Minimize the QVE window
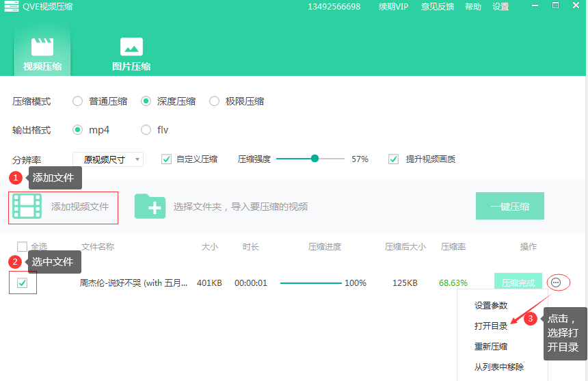588x381 pixels. pyautogui.click(x=535, y=5)
